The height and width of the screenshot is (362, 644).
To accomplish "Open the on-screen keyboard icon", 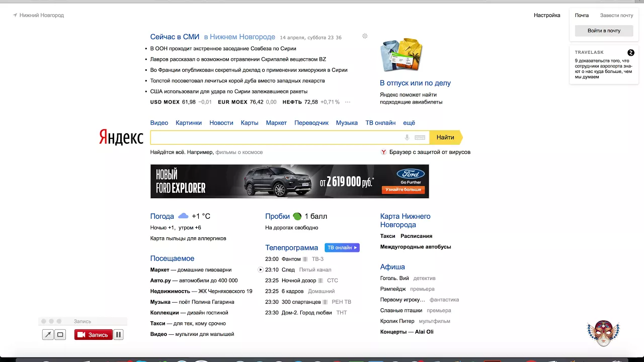I will tap(420, 137).
